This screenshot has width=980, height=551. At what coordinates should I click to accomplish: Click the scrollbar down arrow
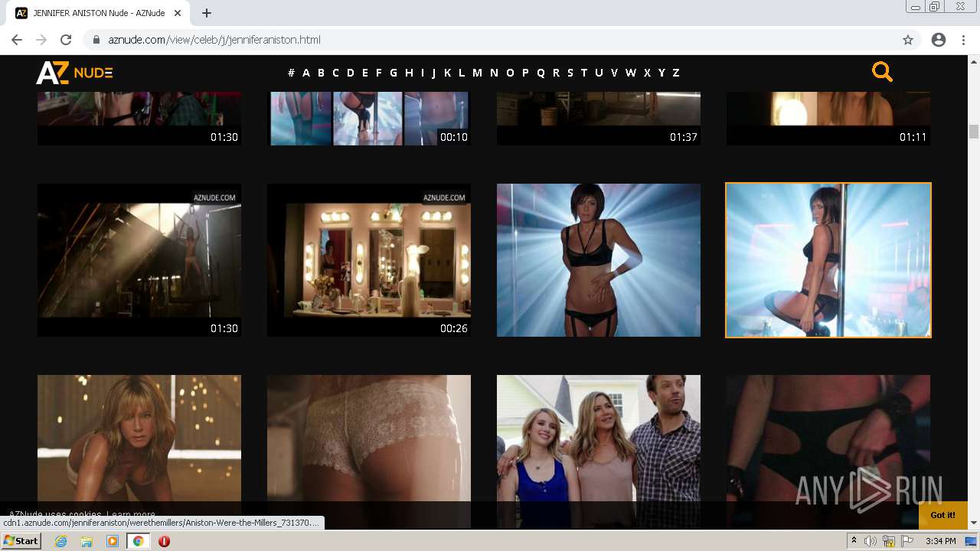974,523
